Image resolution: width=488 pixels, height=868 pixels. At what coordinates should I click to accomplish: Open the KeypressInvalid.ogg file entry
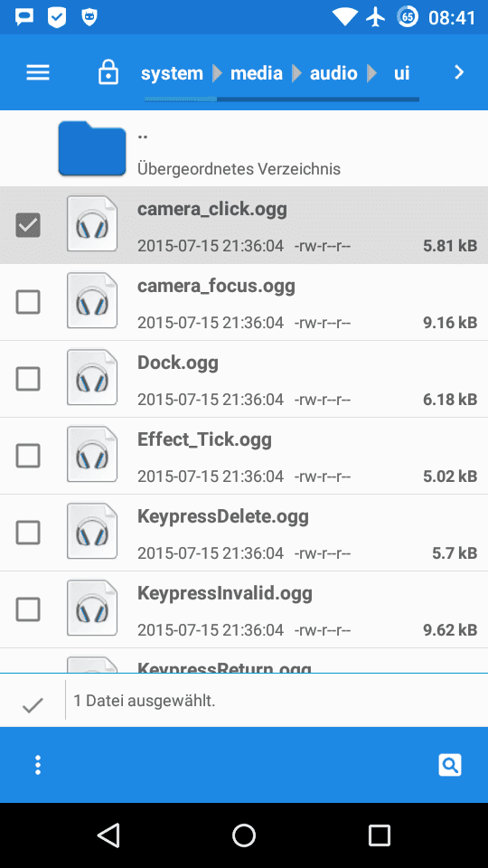[x=244, y=609]
